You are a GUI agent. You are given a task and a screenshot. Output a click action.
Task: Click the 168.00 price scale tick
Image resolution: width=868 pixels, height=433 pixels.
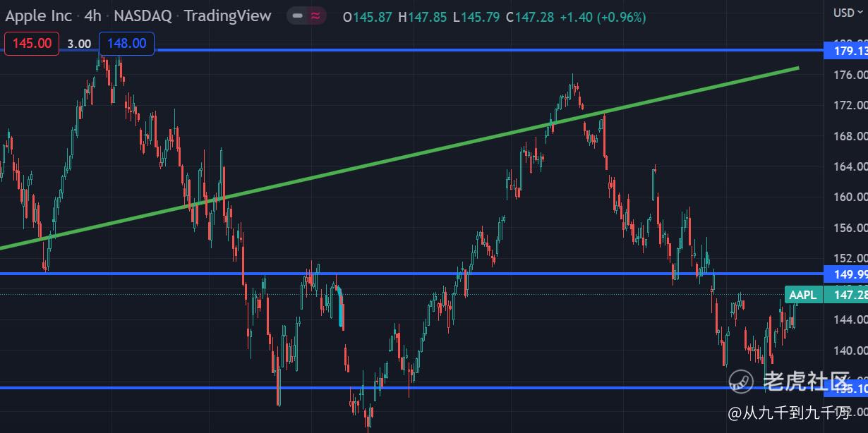pyautogui.click(x=850, y=136)
